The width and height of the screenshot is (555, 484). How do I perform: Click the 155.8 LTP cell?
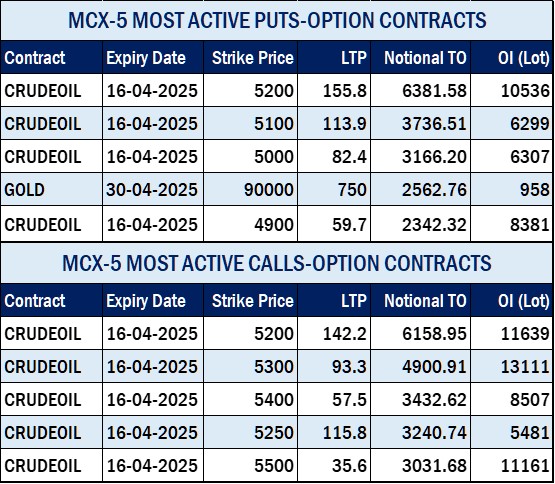(334, 91)
